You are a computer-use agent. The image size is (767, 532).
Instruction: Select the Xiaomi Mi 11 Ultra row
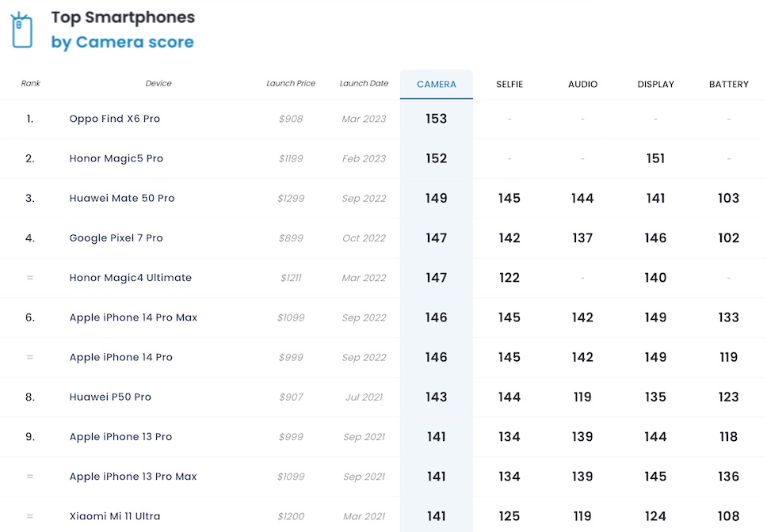115,516
